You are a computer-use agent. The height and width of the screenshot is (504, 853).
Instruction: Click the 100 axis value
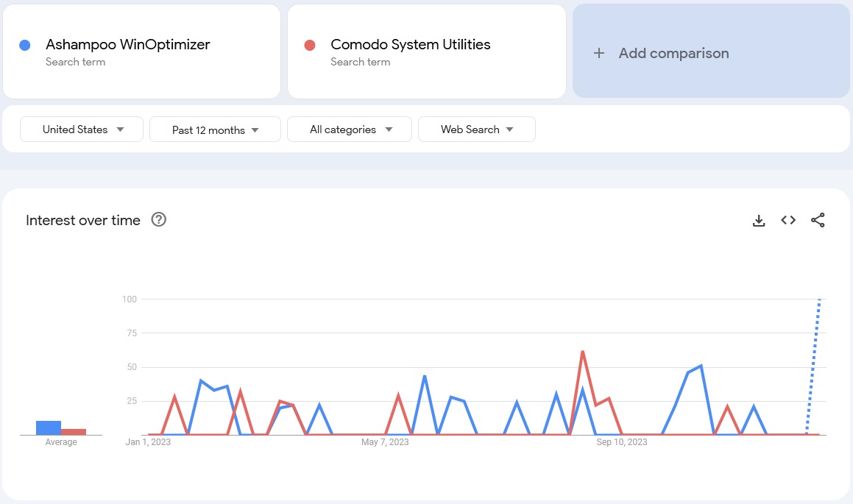click(130, 299)
